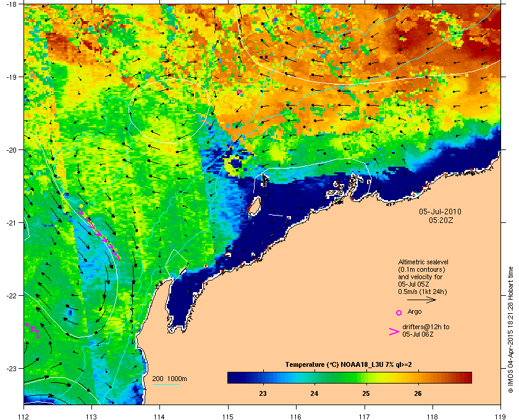Click the dark red end of the temperature colorbar
519x420 pixels.
pyautogui.click(x=467, y=377)
